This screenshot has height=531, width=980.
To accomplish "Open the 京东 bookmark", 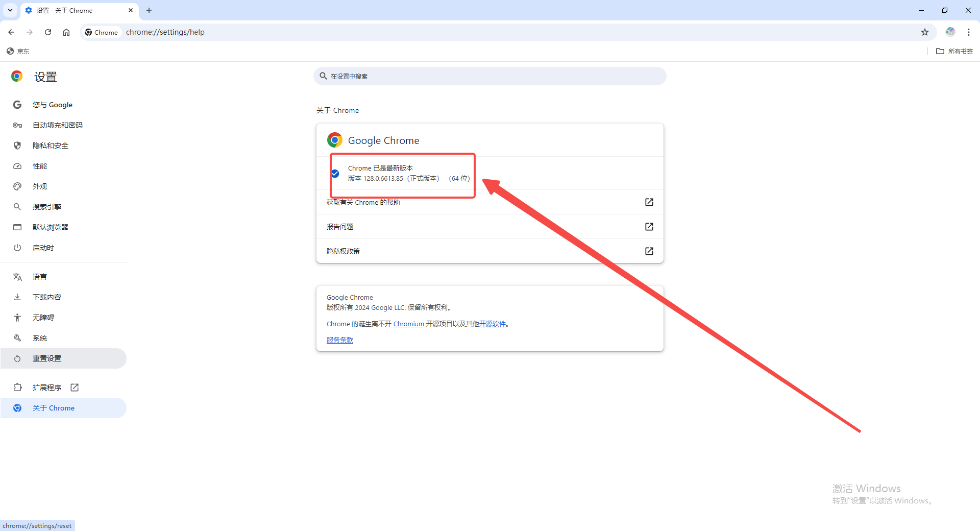I will (18, 51).
